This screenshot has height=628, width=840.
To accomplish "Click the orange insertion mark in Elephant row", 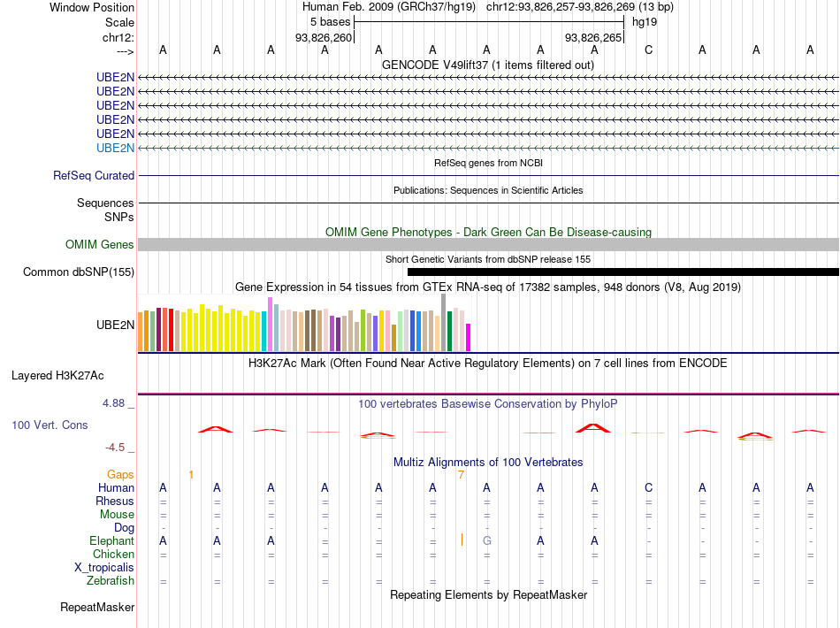I will click(x=462, y=540).
